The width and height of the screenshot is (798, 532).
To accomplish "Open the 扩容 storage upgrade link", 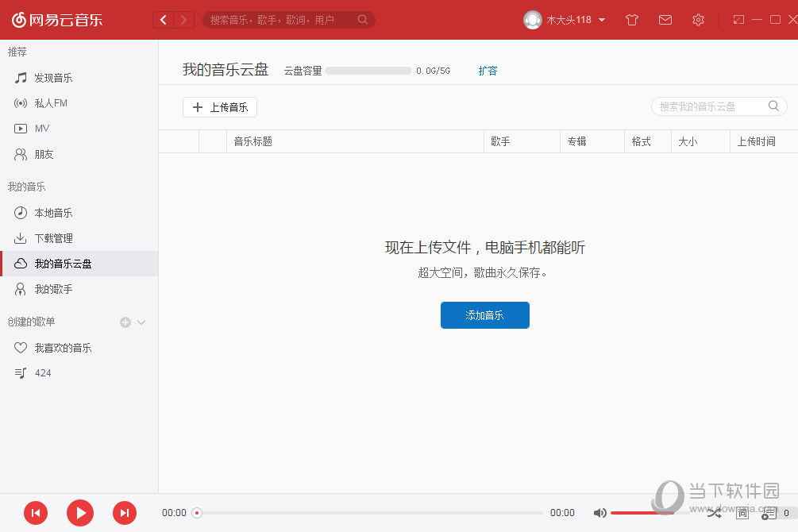I will pos(488,70).
